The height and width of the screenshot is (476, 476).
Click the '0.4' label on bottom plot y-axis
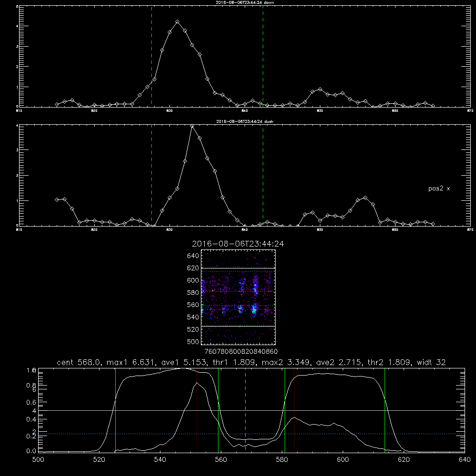[31, 419]
